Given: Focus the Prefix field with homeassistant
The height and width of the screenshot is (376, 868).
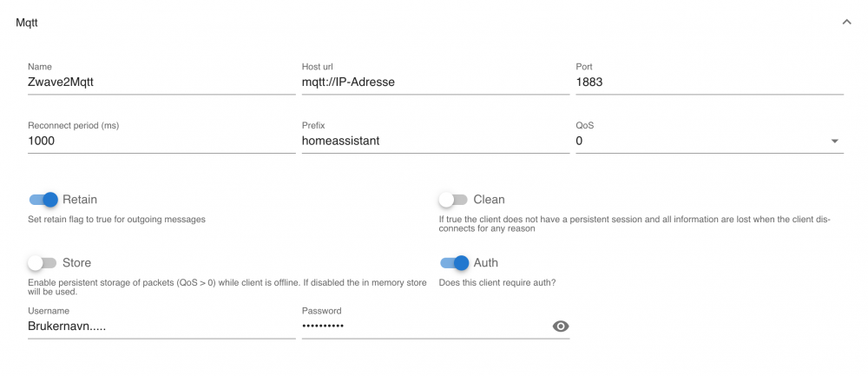Looking at the screenshot, I should click(x=434, y=141).
